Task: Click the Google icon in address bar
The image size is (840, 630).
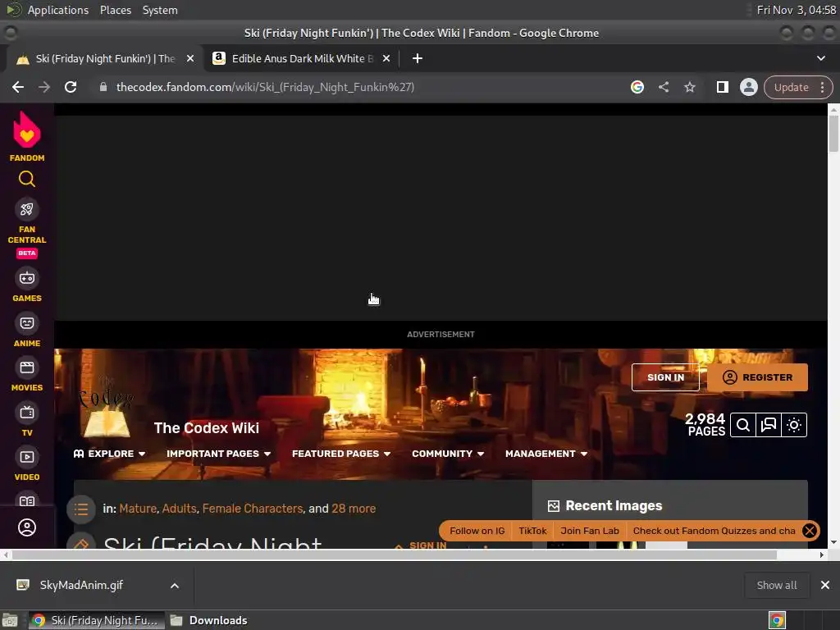Action: tap(637, 87)
